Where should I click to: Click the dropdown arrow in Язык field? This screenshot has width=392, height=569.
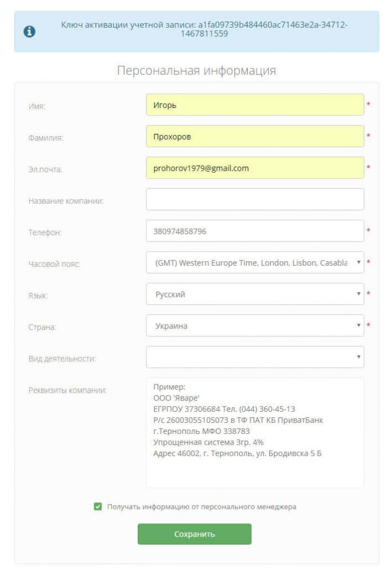pos(358,294)
